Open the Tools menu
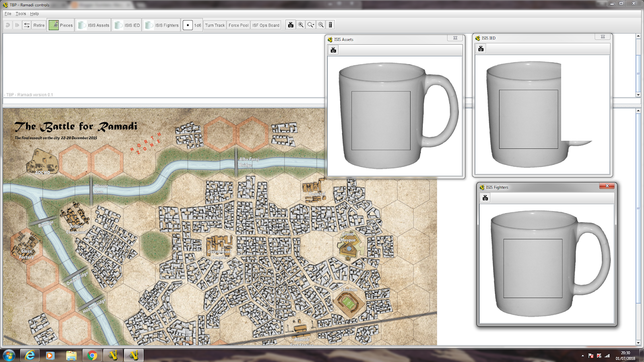This screenshot has width=644, height=362. tap(21, 14)
